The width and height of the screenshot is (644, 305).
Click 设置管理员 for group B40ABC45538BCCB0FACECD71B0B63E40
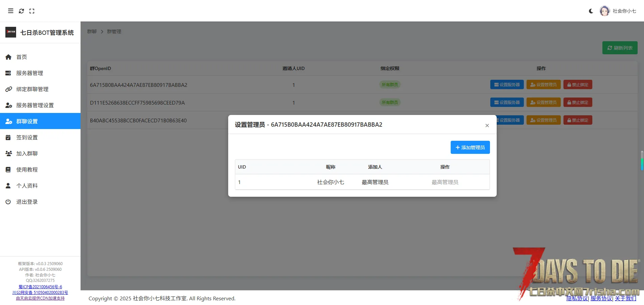click(543, 120)
